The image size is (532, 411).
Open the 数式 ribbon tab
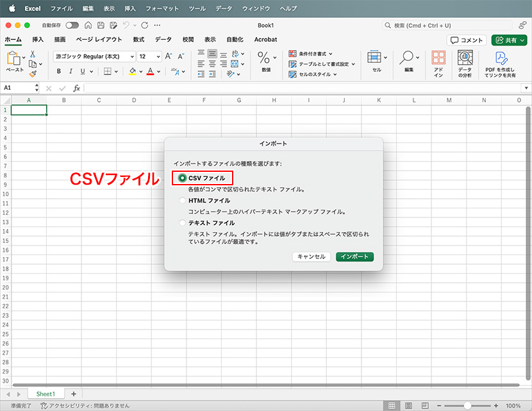[138, 39]
